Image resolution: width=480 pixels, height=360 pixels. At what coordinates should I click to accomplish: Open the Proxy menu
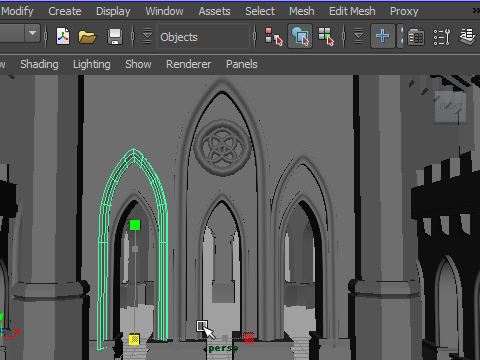click(404, 11)
